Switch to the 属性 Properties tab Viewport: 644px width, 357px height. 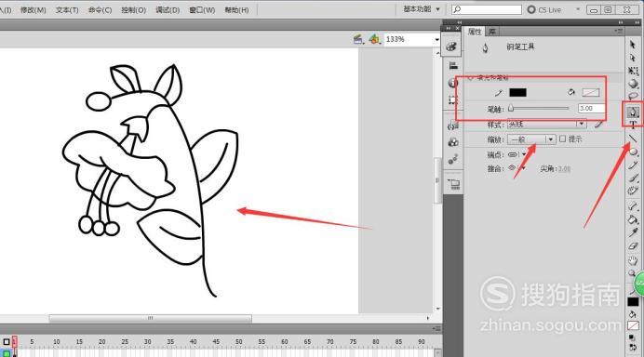475,32
